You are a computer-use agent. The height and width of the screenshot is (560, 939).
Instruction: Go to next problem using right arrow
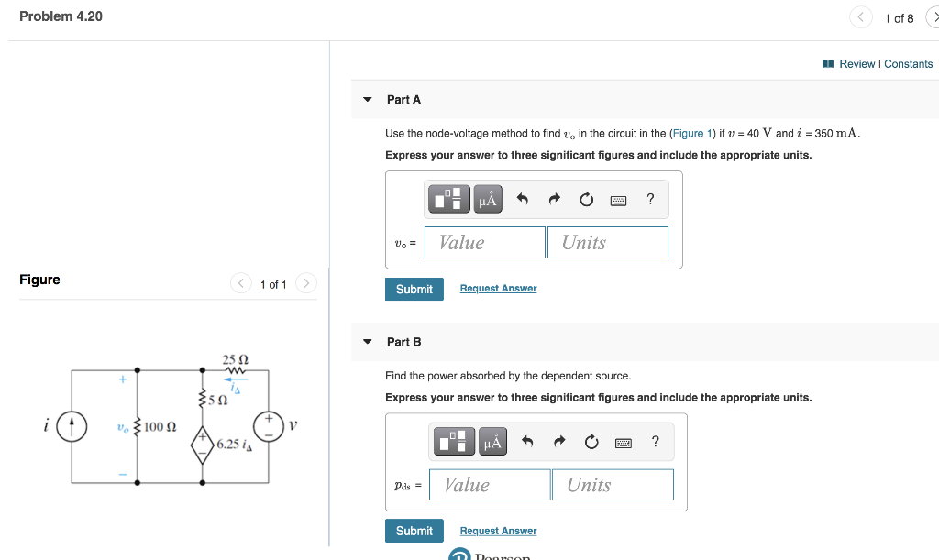(x=933, y=17)
